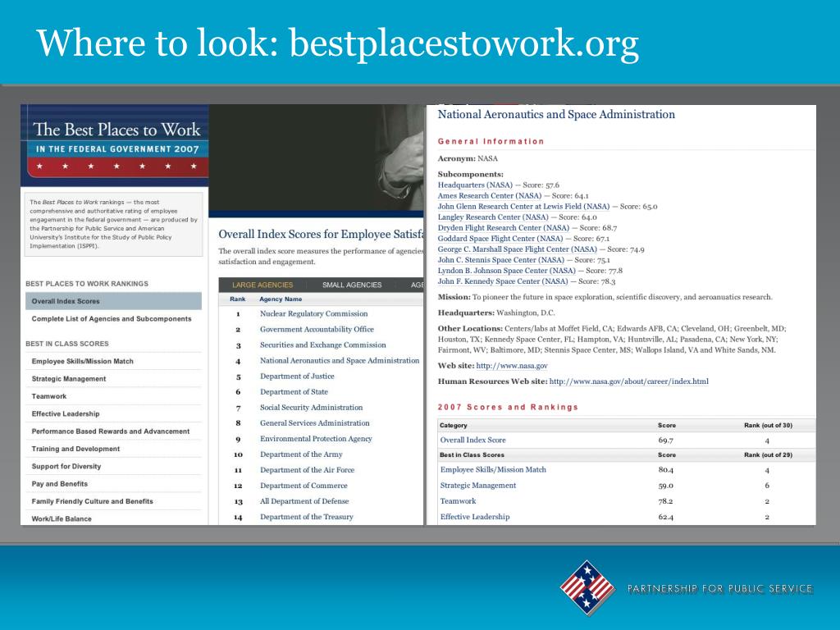Visit the http://www.nasa.gov web site link
Viewport: 840px width, 630px height.
click(x=512, y=365)
